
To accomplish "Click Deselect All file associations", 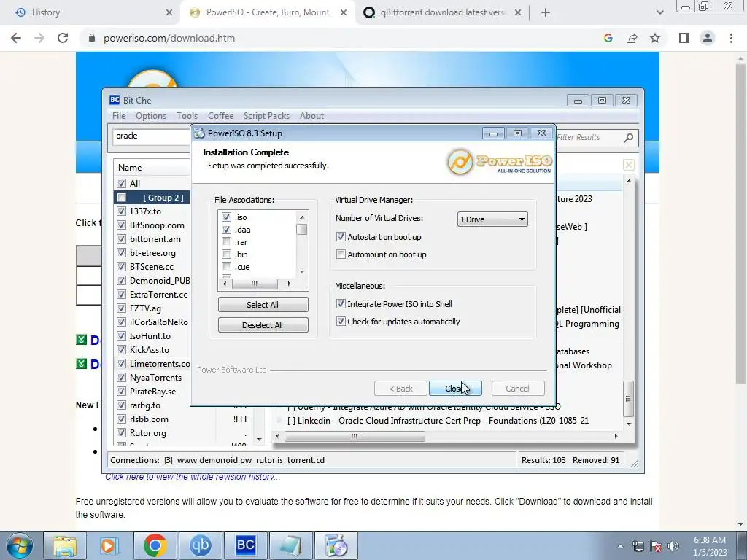I will pyautogui.click(x=263, y=325).
